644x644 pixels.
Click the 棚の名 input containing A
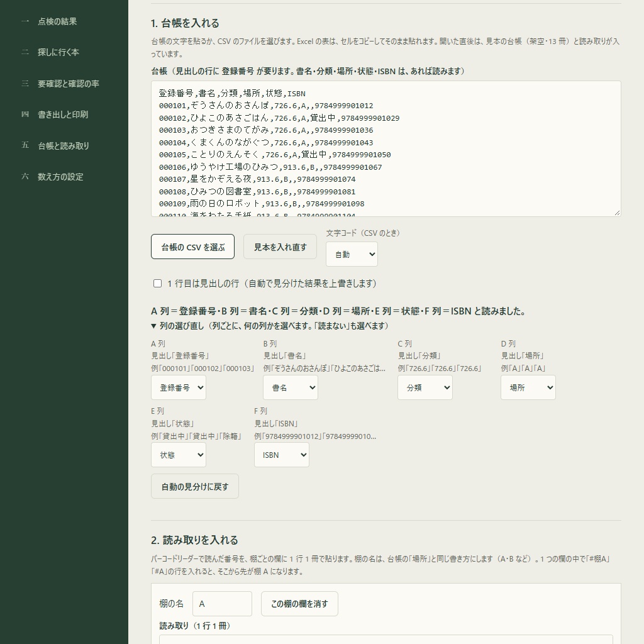point(222,604)
